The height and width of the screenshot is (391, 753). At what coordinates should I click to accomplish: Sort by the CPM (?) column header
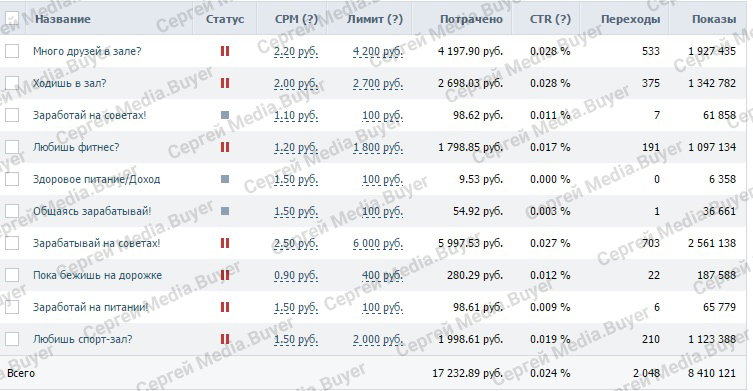pyautogui.click(x=296, y=19)
